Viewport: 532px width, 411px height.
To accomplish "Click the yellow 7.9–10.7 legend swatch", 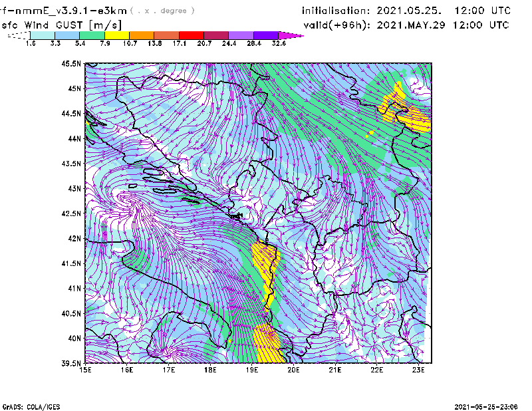I will point(117,35).
